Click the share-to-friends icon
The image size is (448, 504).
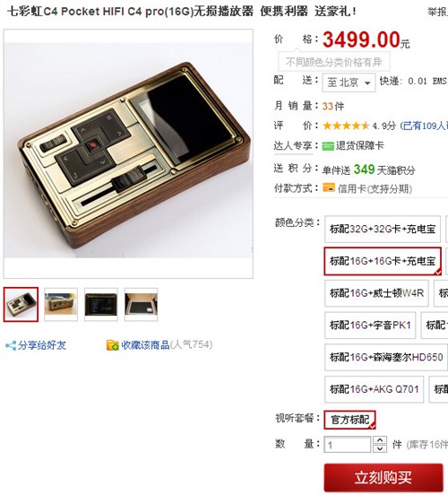[11, 346]
